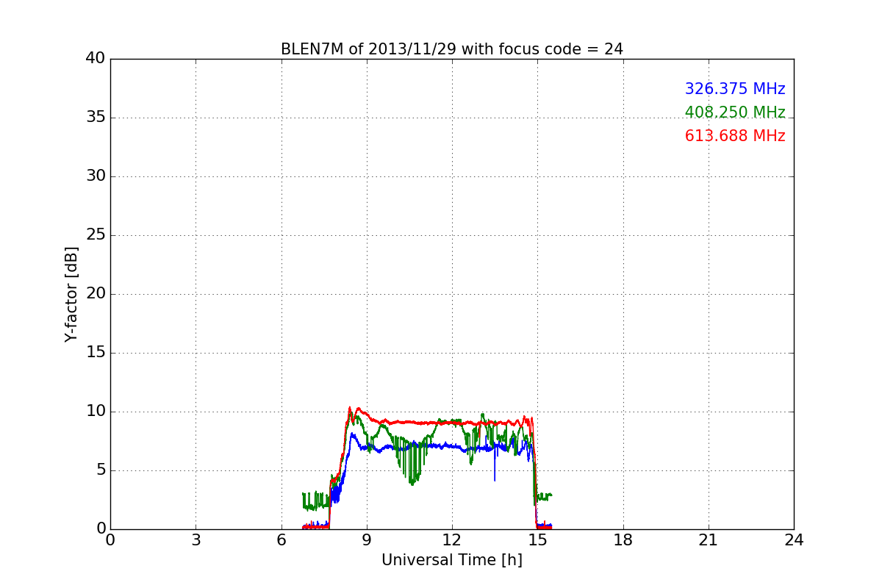Click the y-axis tick label 40
Image resolution: width=882 pixels, height=588 pixels.
pyautogui.click(x=96, y=59)
